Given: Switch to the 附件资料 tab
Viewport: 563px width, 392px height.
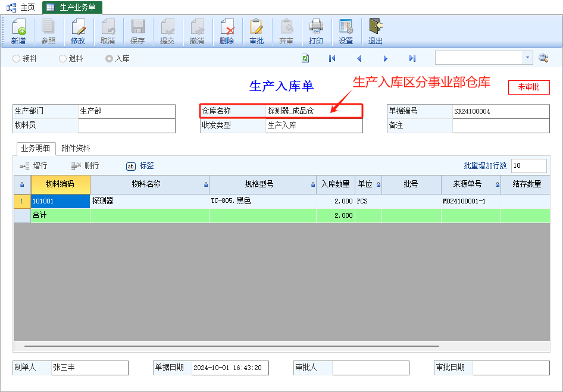Looking at the screenshot, I should [x=76, y=149].
